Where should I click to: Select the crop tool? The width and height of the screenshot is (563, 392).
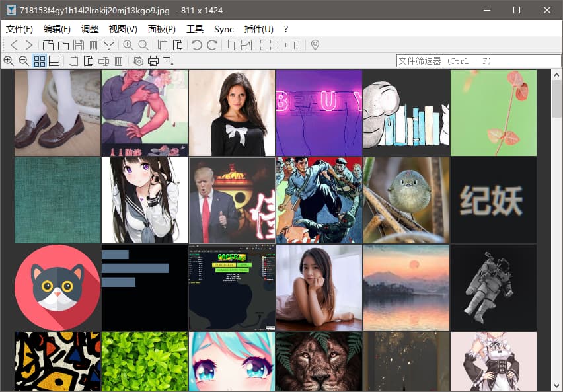tap(231, 45)
